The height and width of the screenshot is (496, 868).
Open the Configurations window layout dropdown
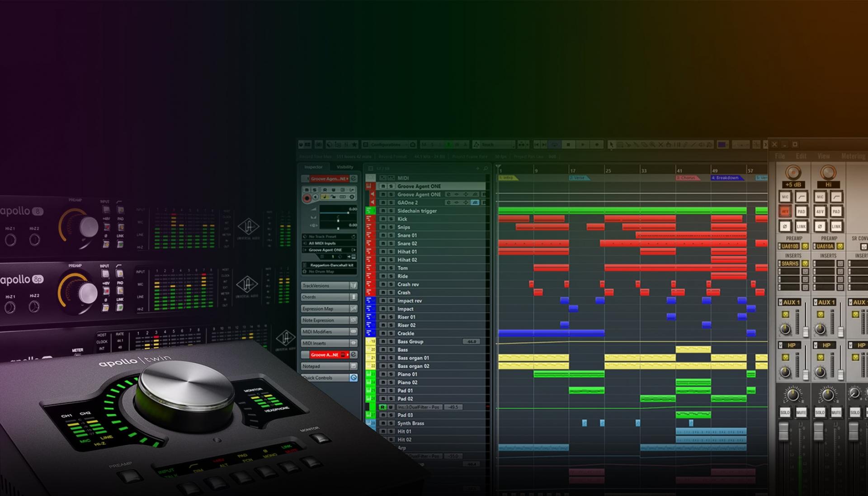pyautogui.click(x=389, y=145)
